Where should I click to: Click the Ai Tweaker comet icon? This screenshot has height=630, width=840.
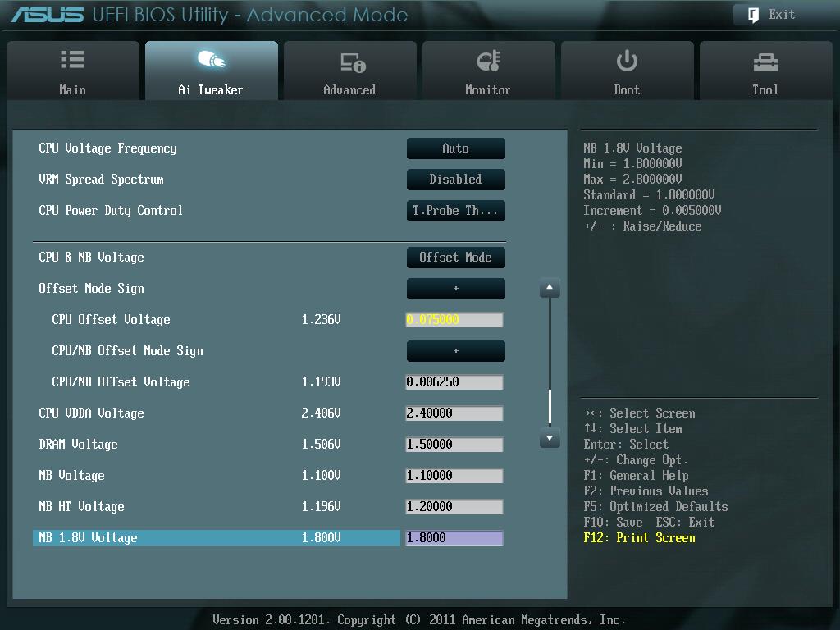point(211,59)
